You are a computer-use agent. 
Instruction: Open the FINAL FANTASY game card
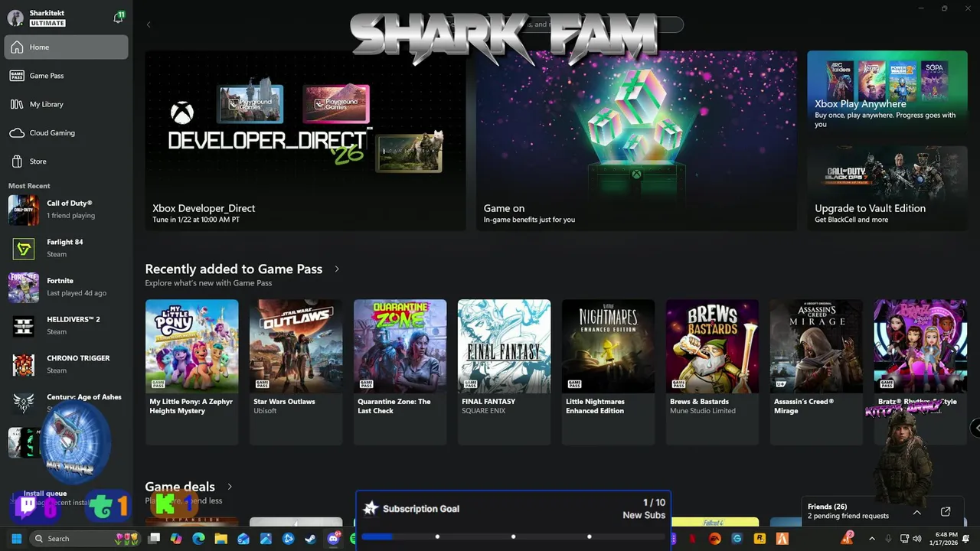(x=505, y=372)
